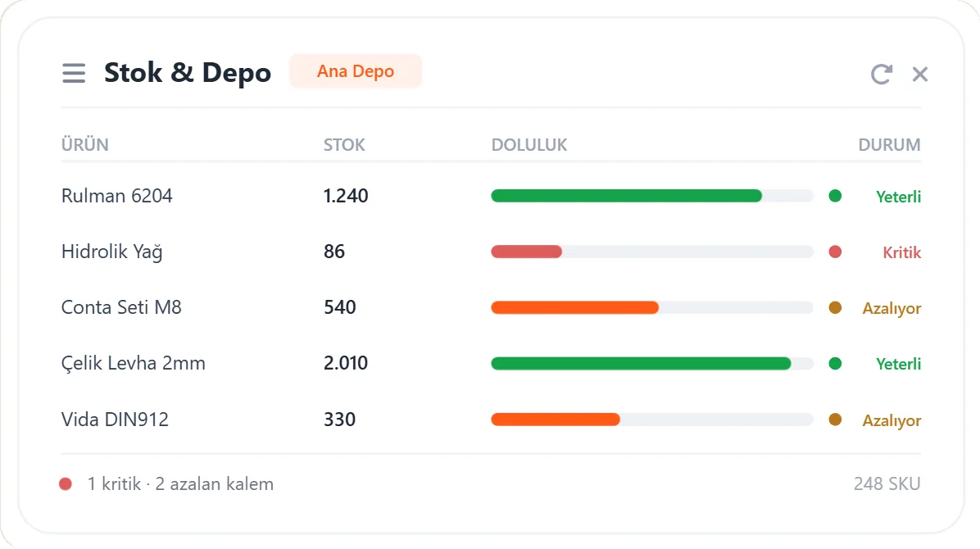The image size is (980, 549).
Task: Click the Çelik Levha 2mm fill bar
Action: (652, 363)
